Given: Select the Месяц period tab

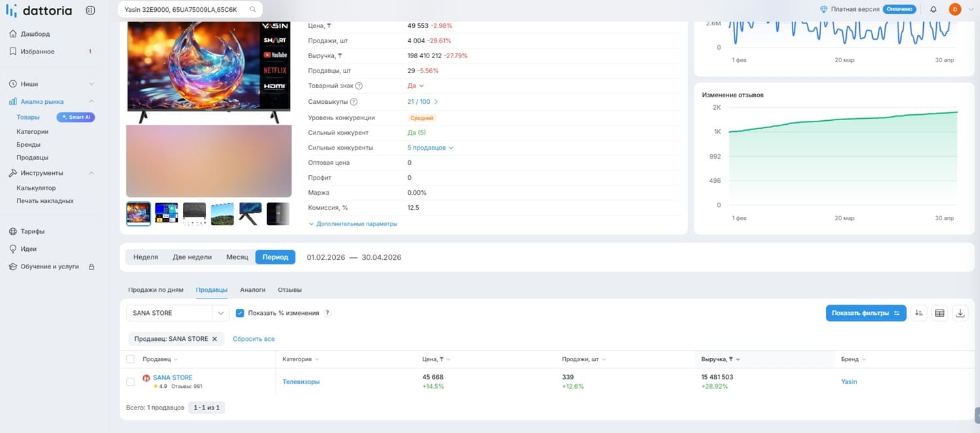Looking at the screenshot, I should [x=237, y=257].
